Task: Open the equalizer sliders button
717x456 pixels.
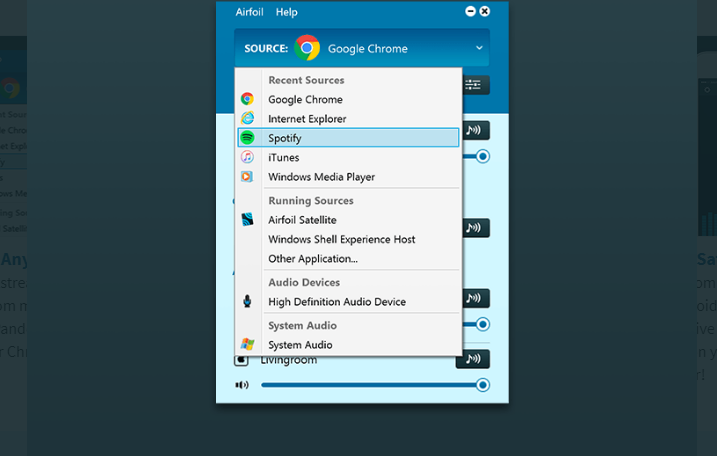Action: point(474,85)
